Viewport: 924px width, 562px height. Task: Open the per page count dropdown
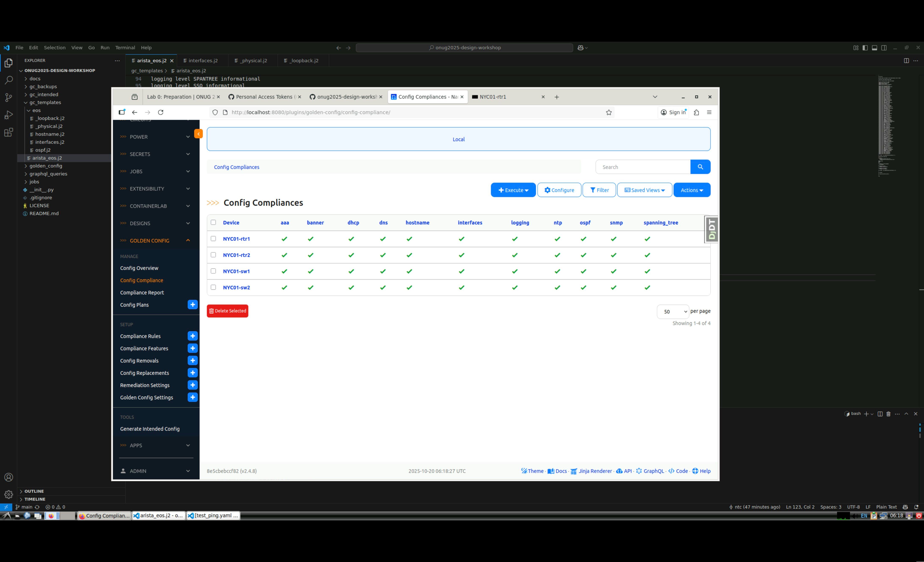click(673, 312)
